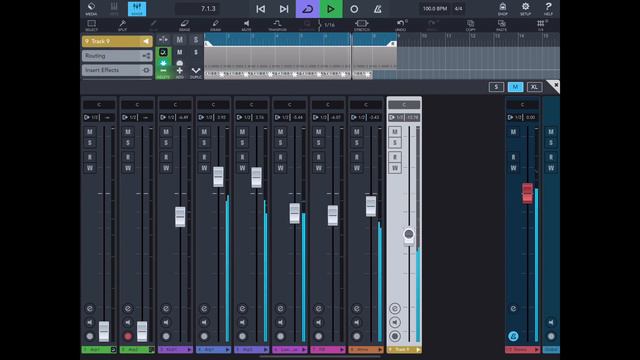Enable automation read on channel 4
Image resolution: width=640 pixels, height=360 pixels.
[204, 157]
